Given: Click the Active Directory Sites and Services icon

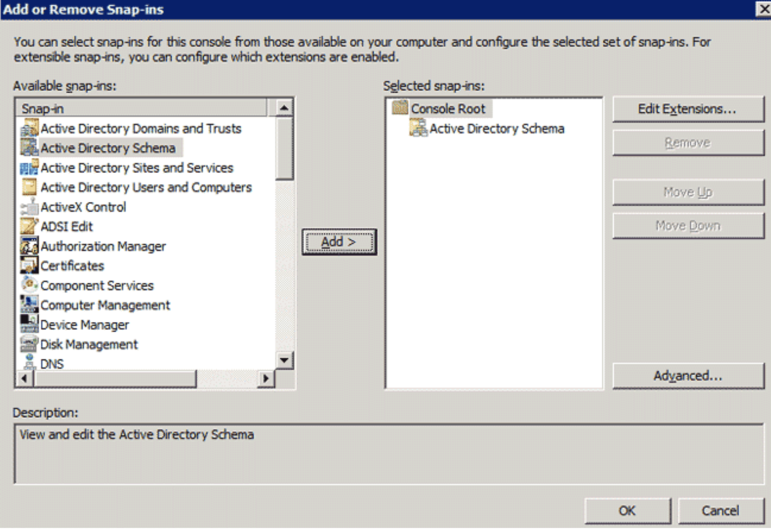Looking at the screenshot, I should tap(29, 168).
